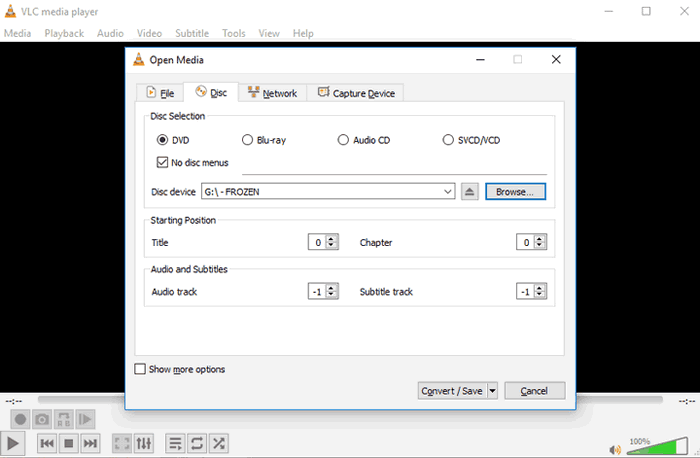Minimize the Open Media dialog

pos(480,59)
